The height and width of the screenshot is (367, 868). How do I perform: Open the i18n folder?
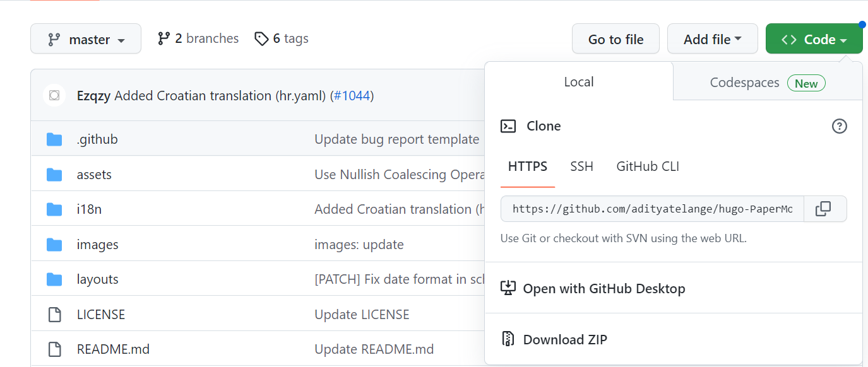(x=89, y=209)
